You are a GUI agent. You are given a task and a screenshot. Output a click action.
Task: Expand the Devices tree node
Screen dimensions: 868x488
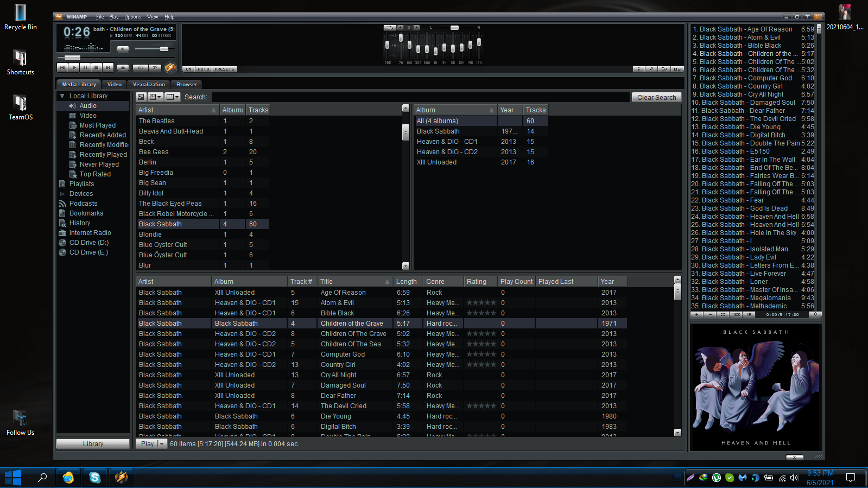(x=62, y=194)
